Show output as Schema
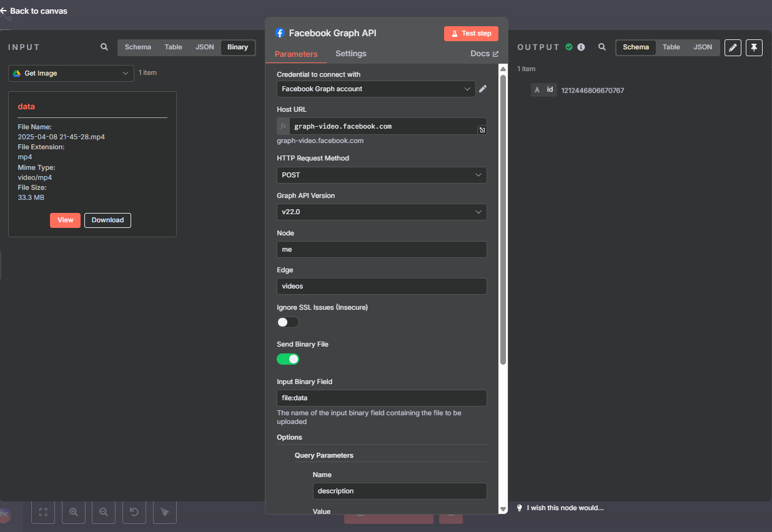The height and width of the screenshot is (532, 772). pos(636,47)
